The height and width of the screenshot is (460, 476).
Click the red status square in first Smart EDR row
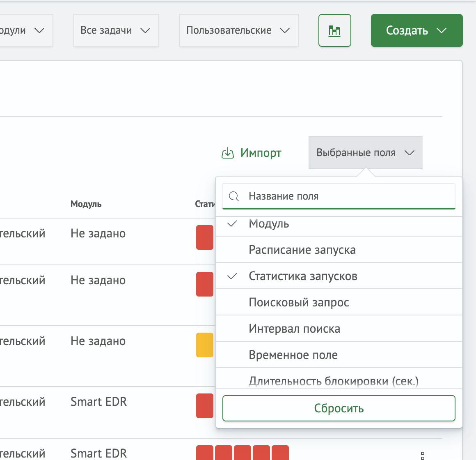(x=205, y=406)
